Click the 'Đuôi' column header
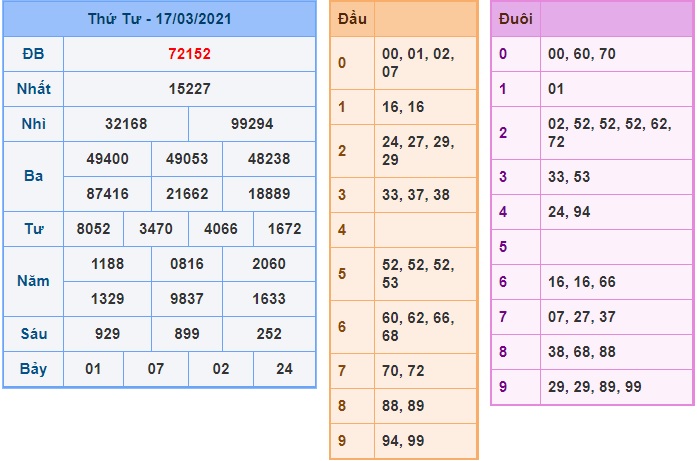This screenshot has height=461, width=697. 516,19
